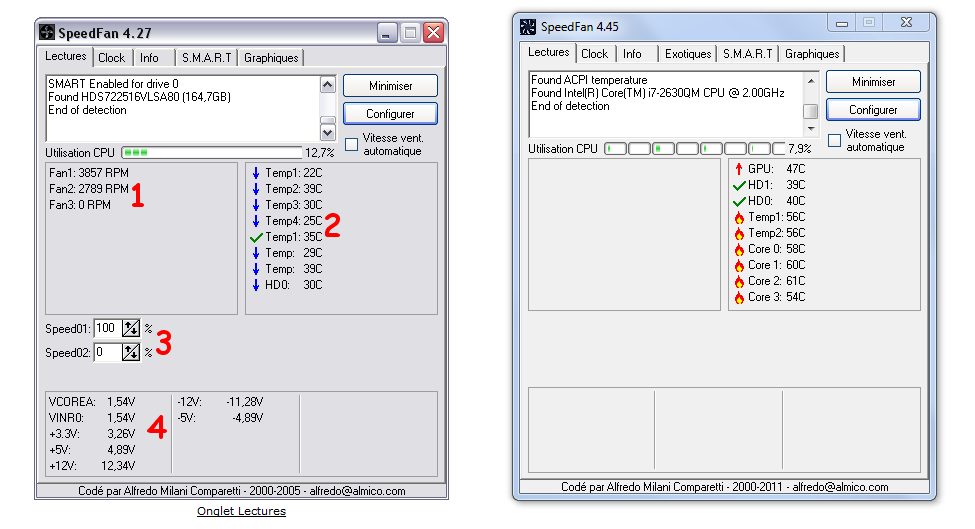Click the green check mark in SpeedFan 4.27 temperatures
975x529 pixels.
click(x=256, y=237)
